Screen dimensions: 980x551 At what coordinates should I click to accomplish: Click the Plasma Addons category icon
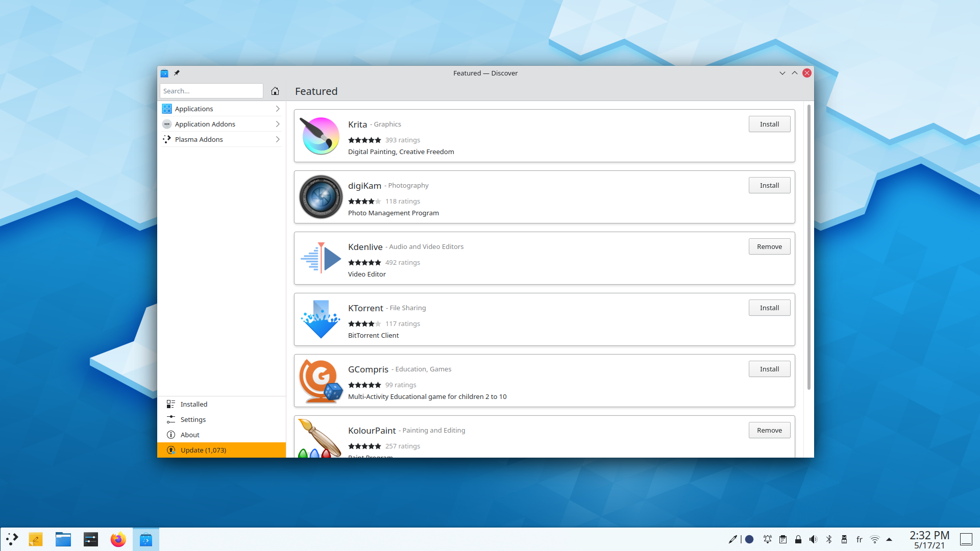(167, 139)
